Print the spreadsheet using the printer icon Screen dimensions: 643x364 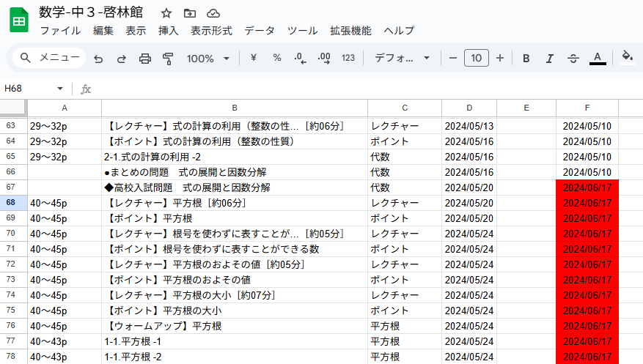[x=145, y=59]
